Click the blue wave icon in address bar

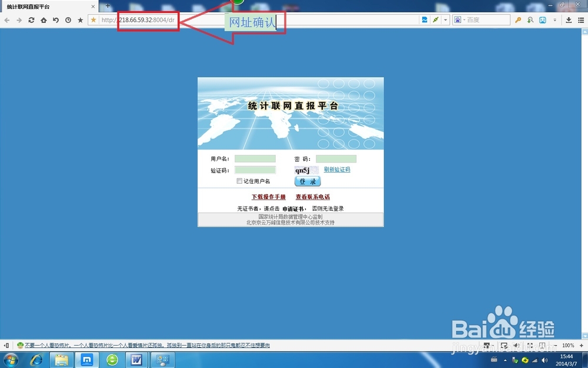[x=425, y=20]
